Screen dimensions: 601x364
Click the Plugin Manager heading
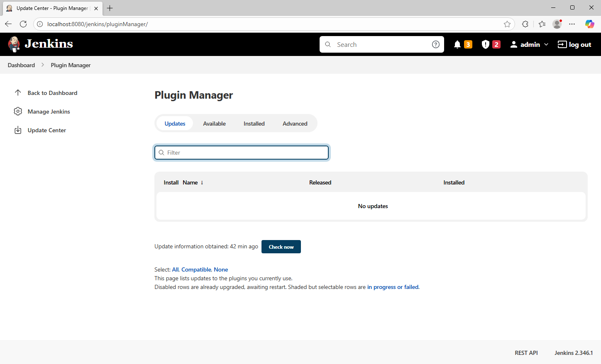[193, 95]
